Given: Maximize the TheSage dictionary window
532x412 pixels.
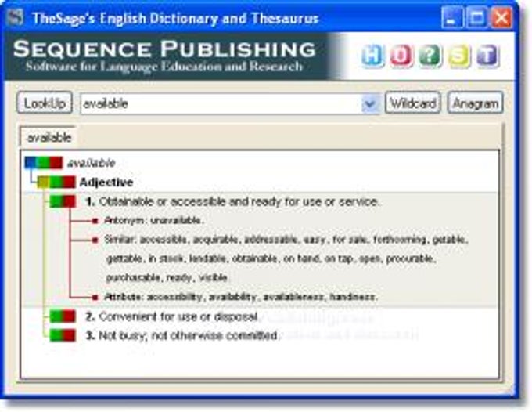Looking at the screenshot, I should tap(476, 18).
